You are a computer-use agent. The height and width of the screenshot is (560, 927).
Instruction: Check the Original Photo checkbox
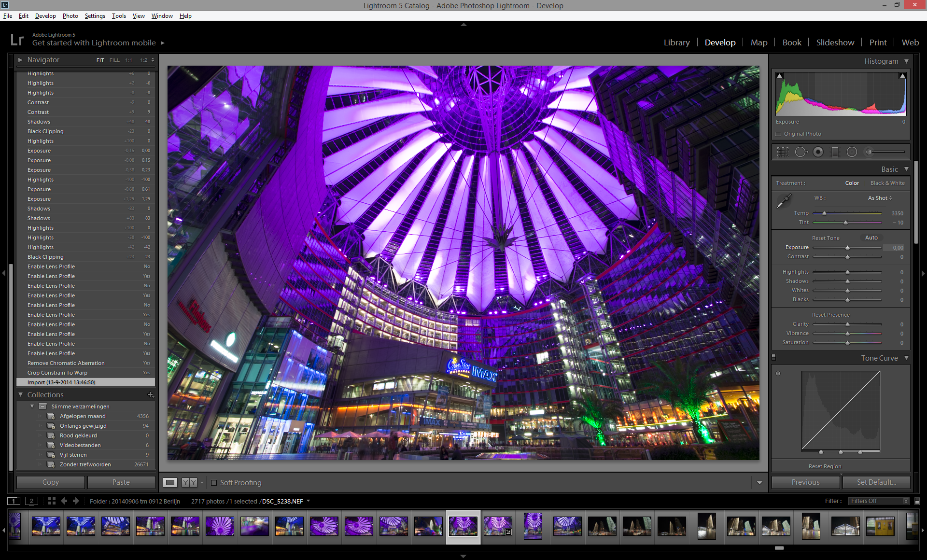pyautogui.click(x=778, y=134)
